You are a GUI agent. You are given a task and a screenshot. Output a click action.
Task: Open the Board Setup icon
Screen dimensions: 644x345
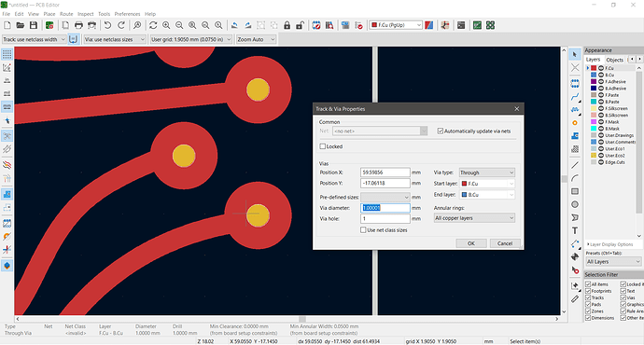[49, 25]
